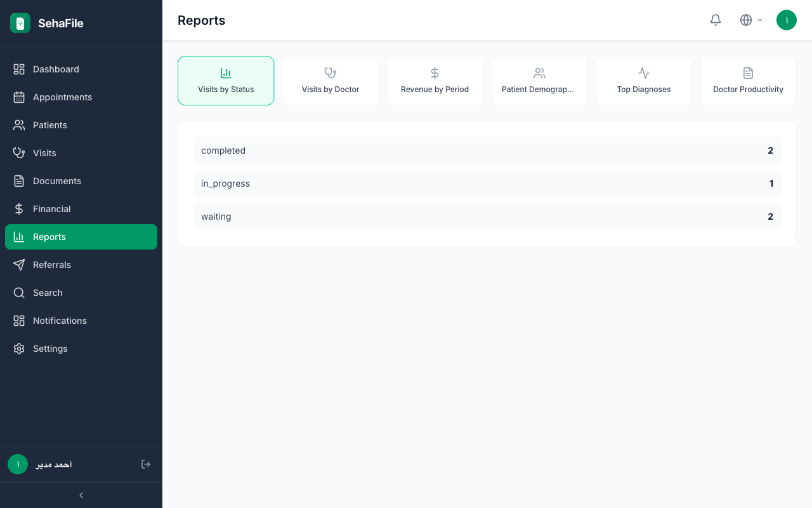Image resolution: width=812 pixels, height=508 pixels.
Task: Click the dollar icon on Revenue by Period
Action: [x=435, y=73]
